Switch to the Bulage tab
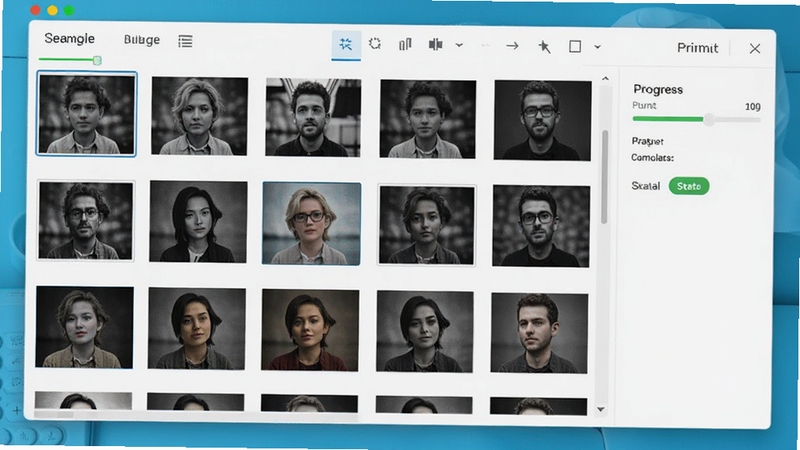Image resolution: width=800 pixels, height=450 pixels. pyautogui.click(x=142, y=40)
